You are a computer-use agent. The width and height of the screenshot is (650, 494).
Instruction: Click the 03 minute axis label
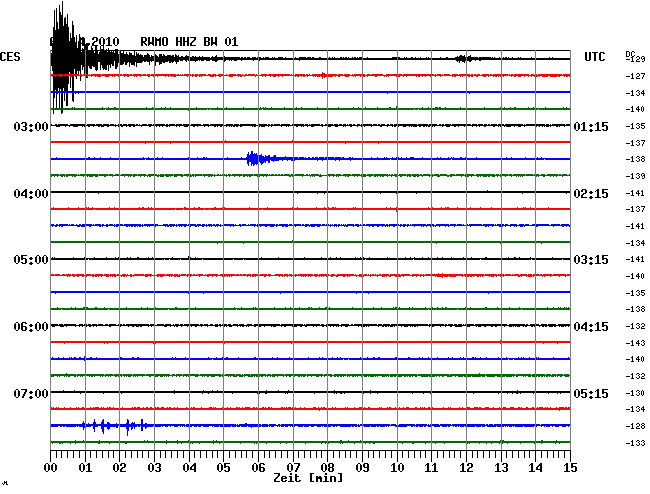click(155, 468)
